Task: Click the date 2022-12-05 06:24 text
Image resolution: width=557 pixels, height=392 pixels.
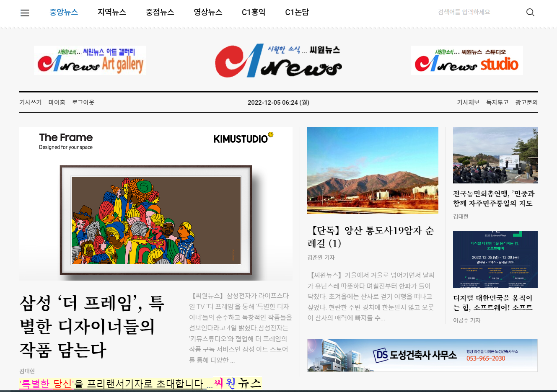Action: coord(278,102)
